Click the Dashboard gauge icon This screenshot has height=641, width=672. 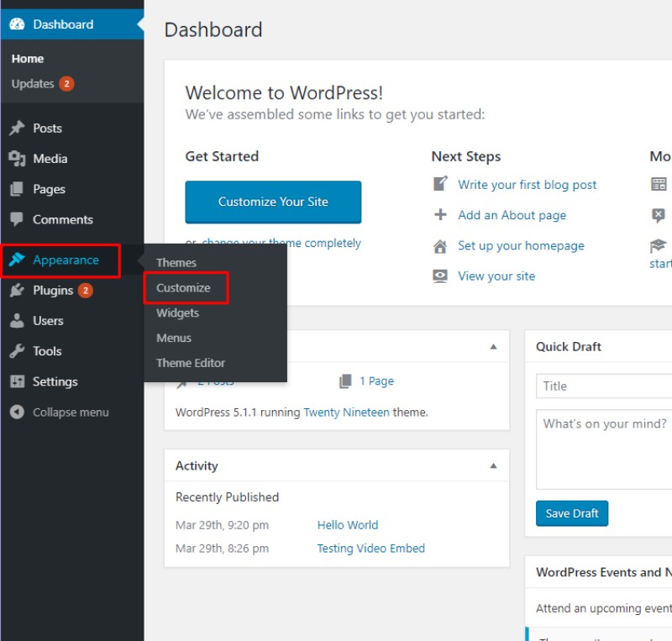(x=17, y=24)
